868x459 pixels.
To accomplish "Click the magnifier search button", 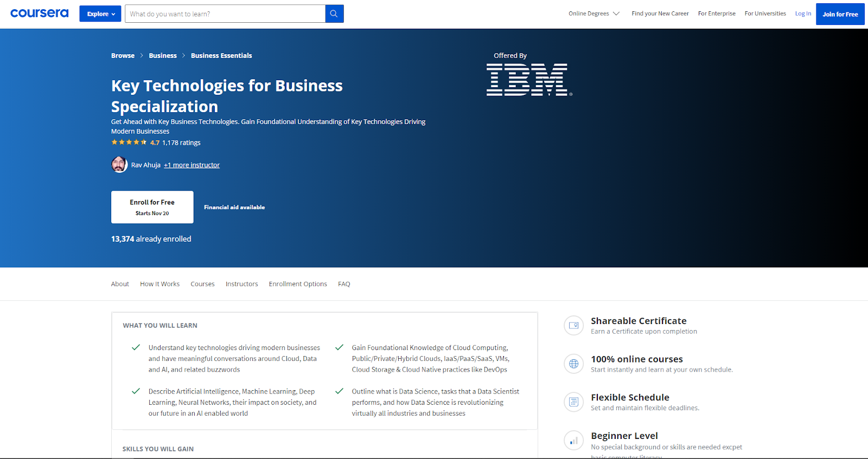I will point(334,14).
